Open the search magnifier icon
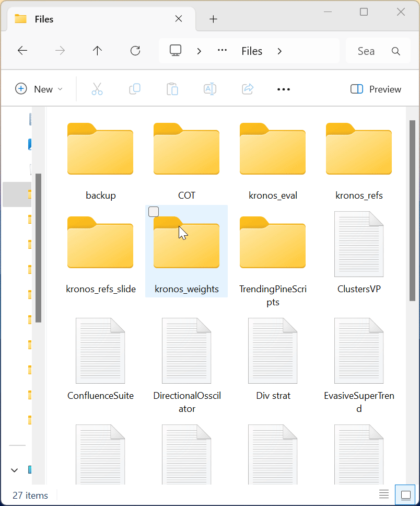 396,51
